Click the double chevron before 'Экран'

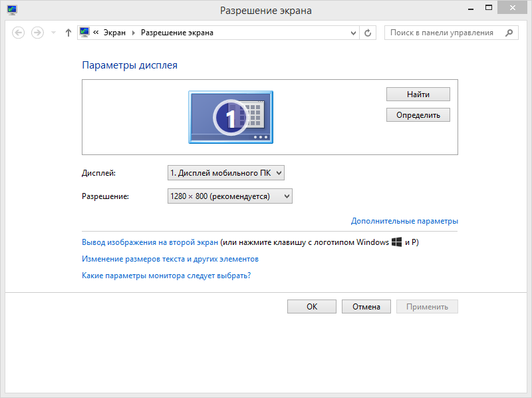[x=96, y=33]
